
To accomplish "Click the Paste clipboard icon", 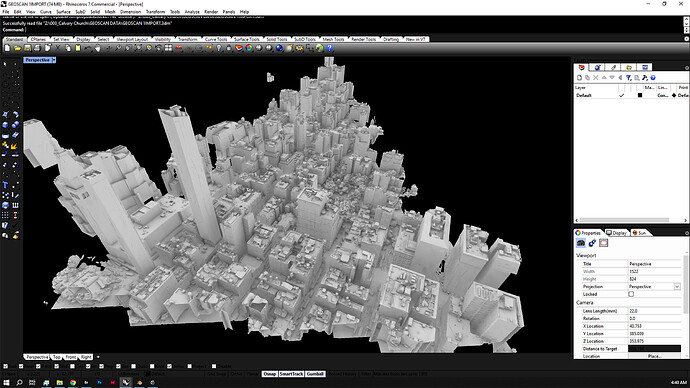I will pyautogui.click(x=78, y=48).
